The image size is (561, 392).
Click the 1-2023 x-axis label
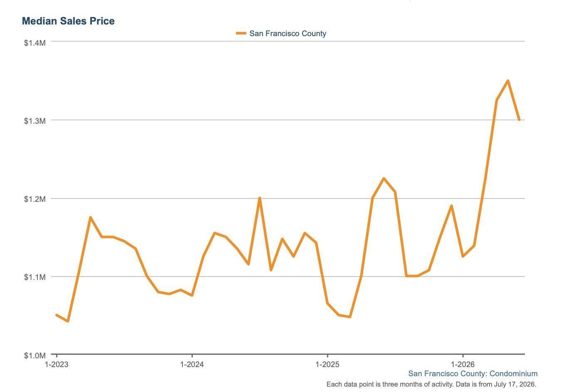click(57, 365)
